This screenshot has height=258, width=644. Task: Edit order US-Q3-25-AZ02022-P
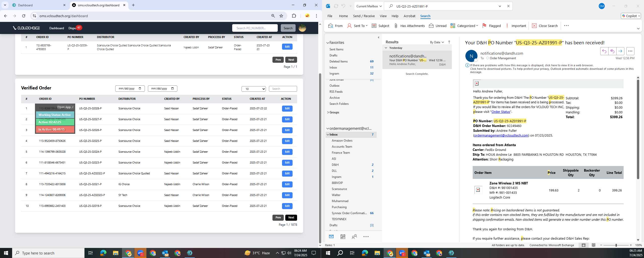pos(287,173)
